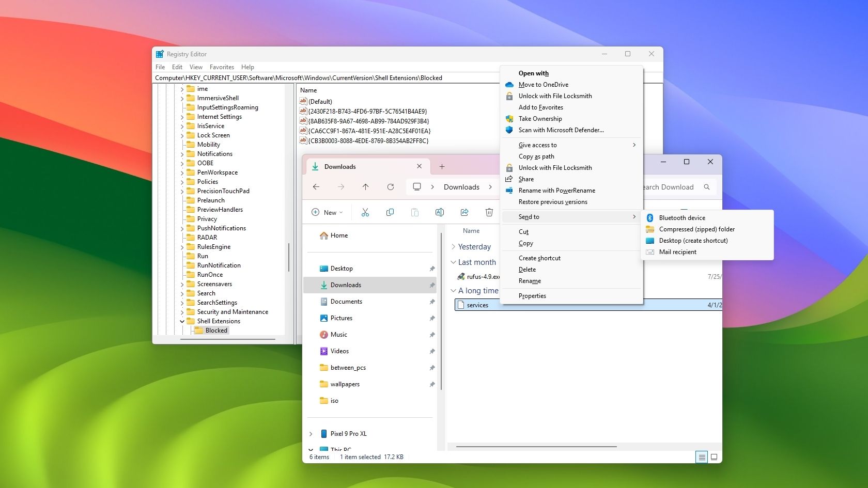Click the Rename icon in Explorer toolbar
868x488 pixels.
[x=440, y=212]
